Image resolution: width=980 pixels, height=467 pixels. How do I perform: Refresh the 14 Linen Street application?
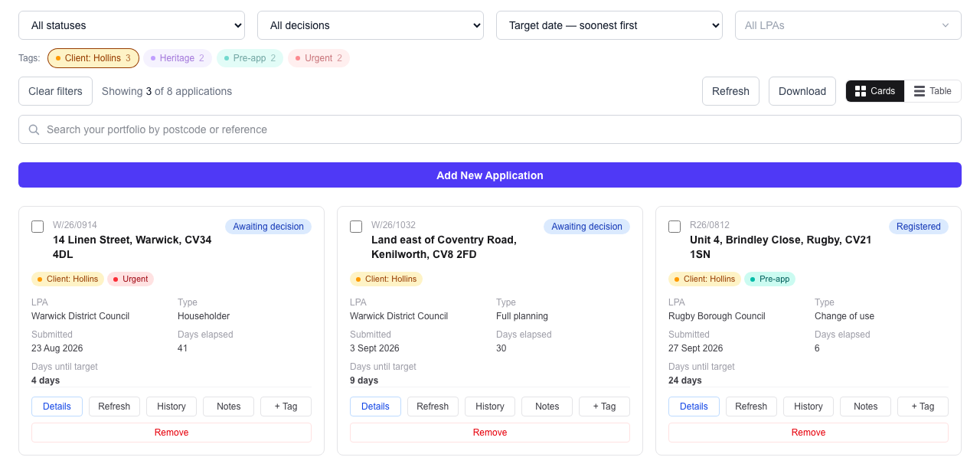(x=114, y=407)
